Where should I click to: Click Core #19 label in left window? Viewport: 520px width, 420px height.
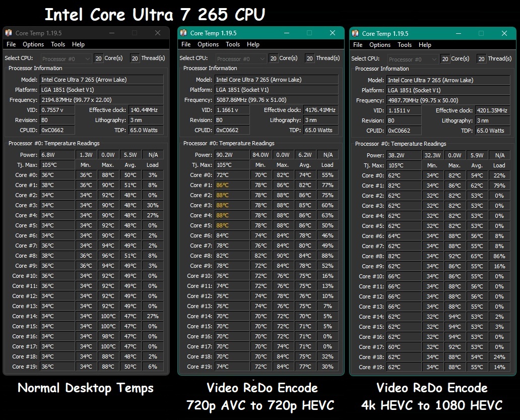coord(25,367)
